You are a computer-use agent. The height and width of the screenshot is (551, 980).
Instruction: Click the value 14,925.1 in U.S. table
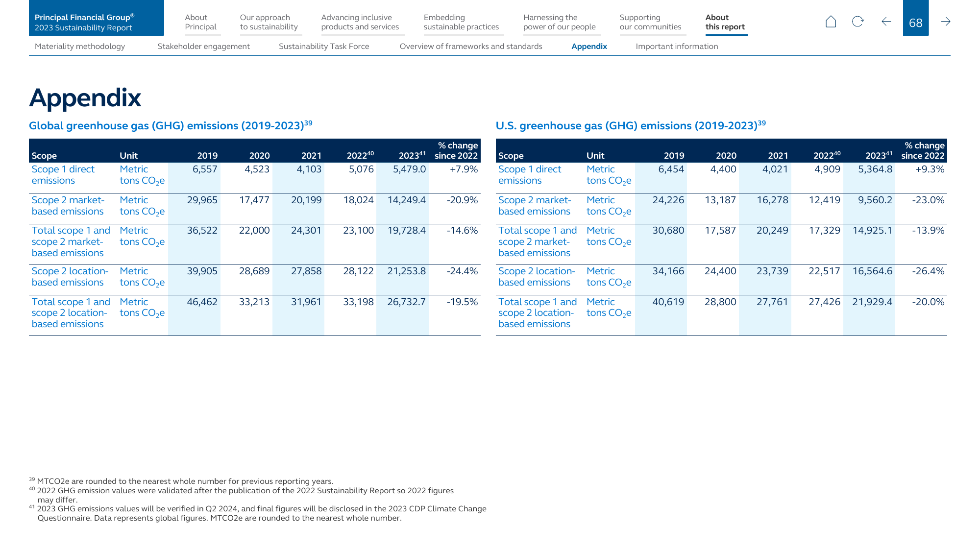872,231
